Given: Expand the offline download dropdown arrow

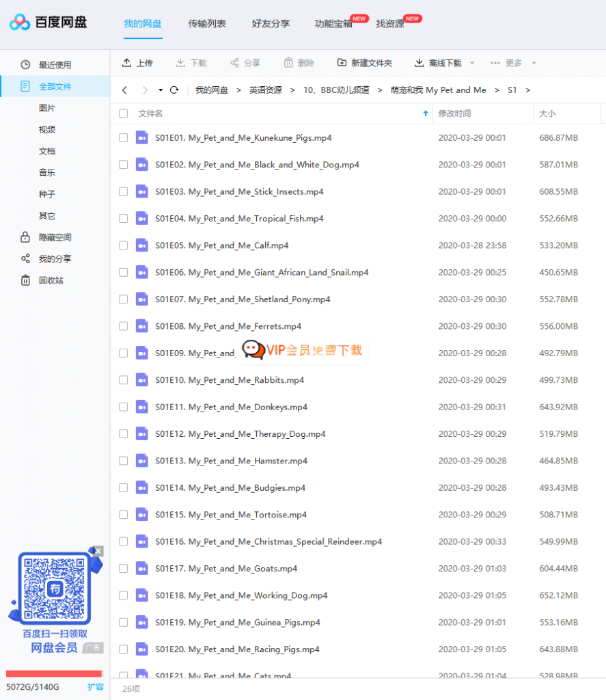Looking at the screenshot, I should (472, 64).
